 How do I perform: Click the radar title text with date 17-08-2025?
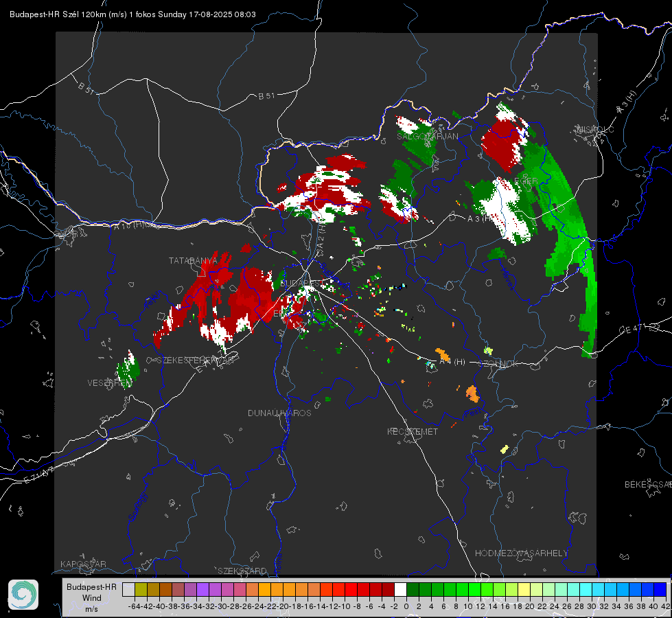pyautogui.click(x=132, y=14)
